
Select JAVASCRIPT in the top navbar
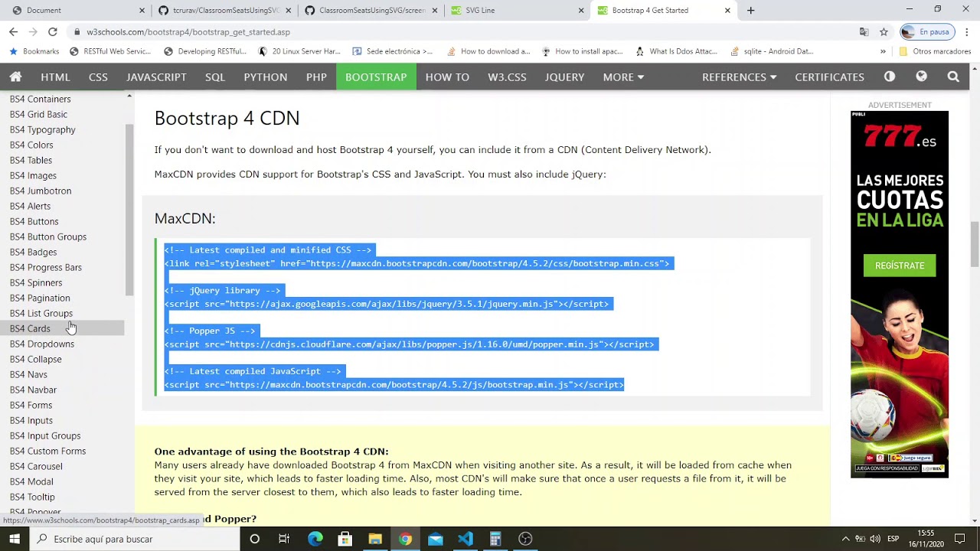click(156, 77)
